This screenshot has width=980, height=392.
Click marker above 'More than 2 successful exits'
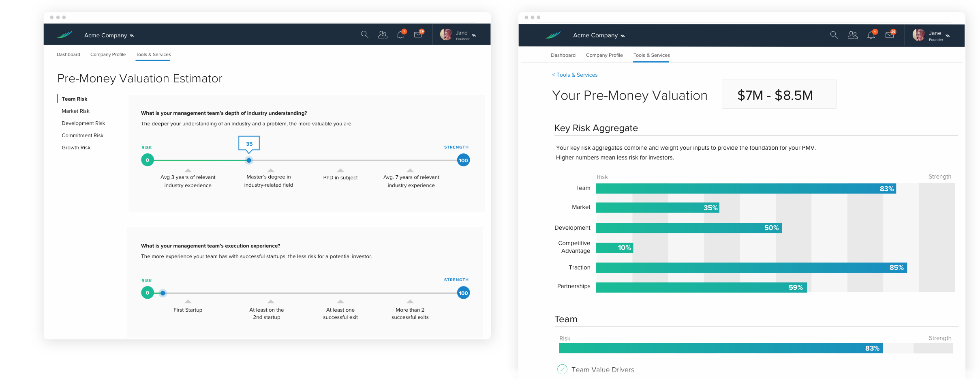coord(410,302)
